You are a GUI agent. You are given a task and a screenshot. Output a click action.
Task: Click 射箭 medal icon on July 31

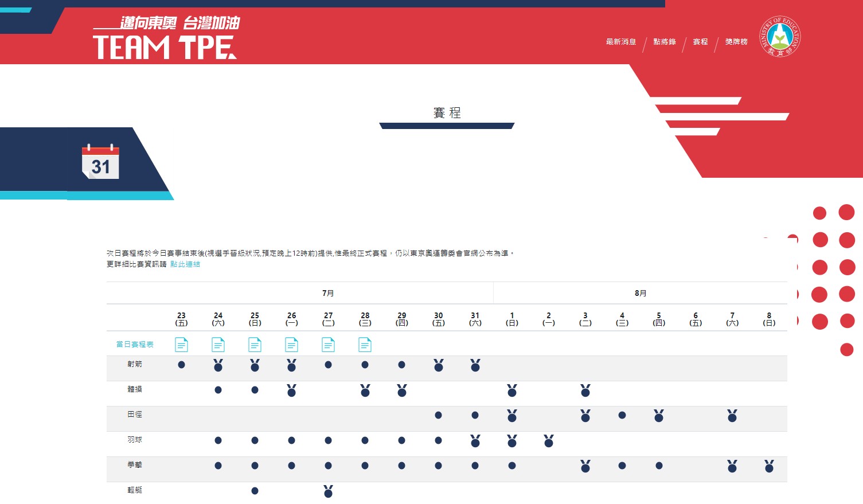point(475,365)
